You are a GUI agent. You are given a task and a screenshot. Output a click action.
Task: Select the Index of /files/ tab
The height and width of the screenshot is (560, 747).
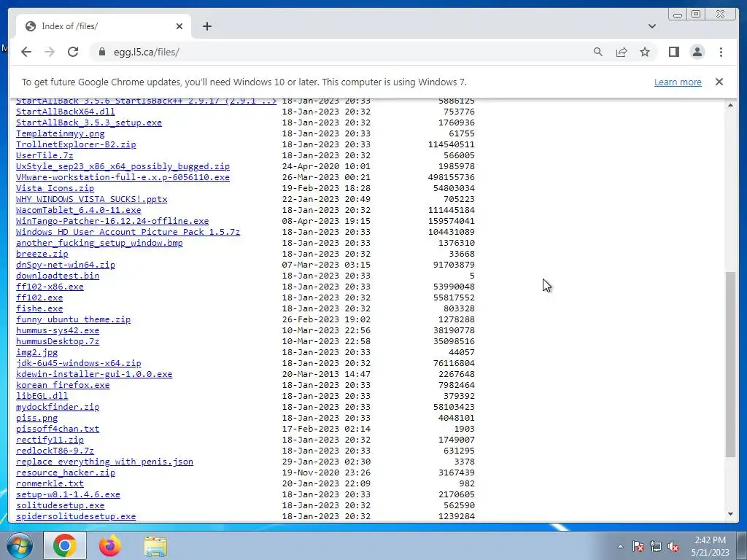[104, 26]
